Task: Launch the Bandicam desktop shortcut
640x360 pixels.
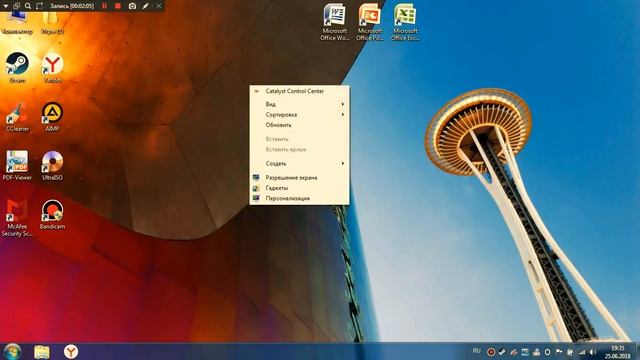Action: click(52, 214)
